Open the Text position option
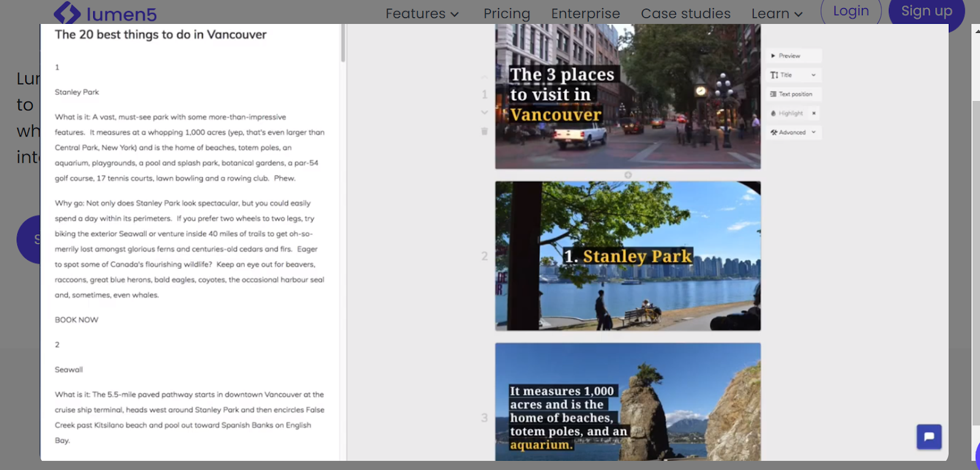Screen dimensions: 980x470 [793, 94]
